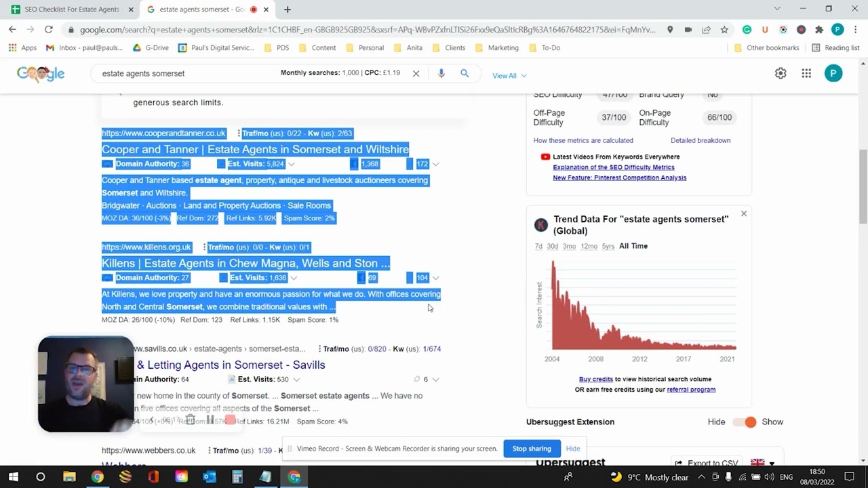Screen dimensions: 868x488
Task: Select the 5yrs trend range
Action: point(608,246)
